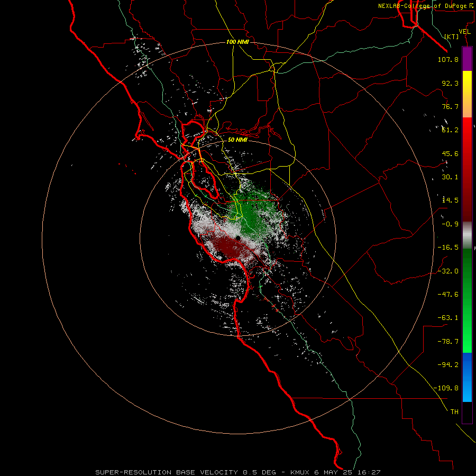Pick the dark TH segment of color bar
476x476 pixels.
click(x=467, y=412)
